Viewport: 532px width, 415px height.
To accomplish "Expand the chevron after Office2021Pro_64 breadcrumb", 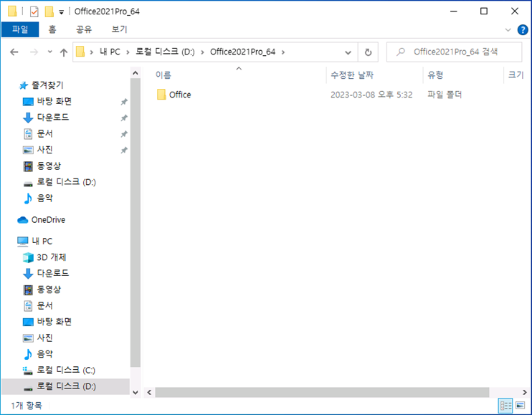I will click(283, 52).
